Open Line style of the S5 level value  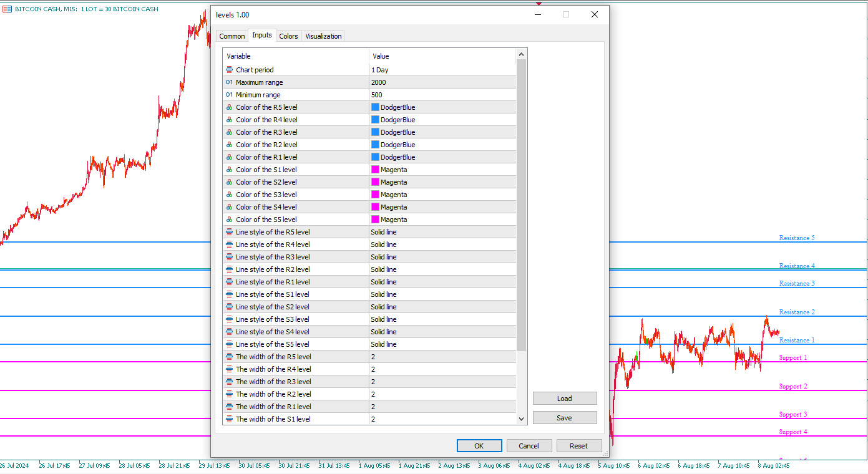point(442,344)
